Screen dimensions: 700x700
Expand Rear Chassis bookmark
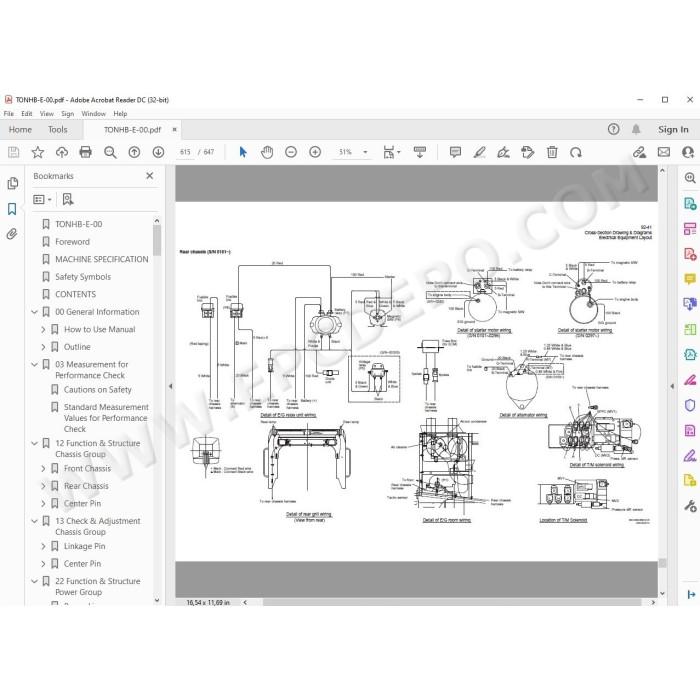pos(43,486)
